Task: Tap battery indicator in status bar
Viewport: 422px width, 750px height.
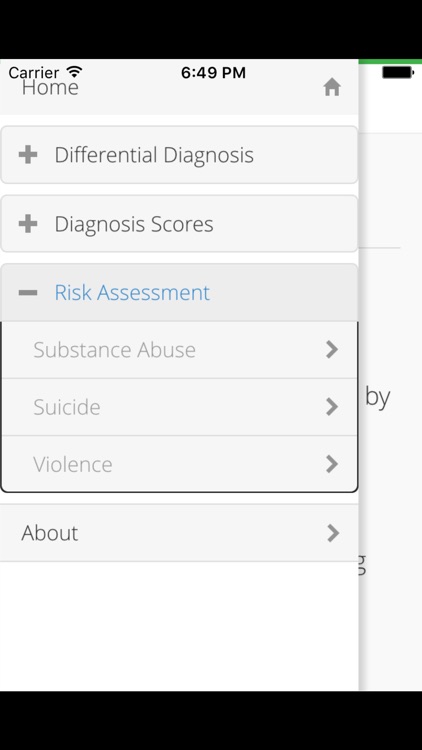Action: pyautogui.click(x=398, y=73)
